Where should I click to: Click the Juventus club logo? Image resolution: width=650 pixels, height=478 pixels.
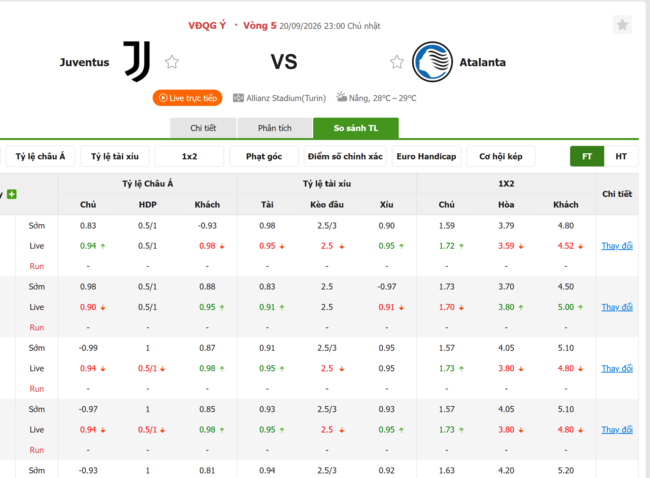(137, 61)
